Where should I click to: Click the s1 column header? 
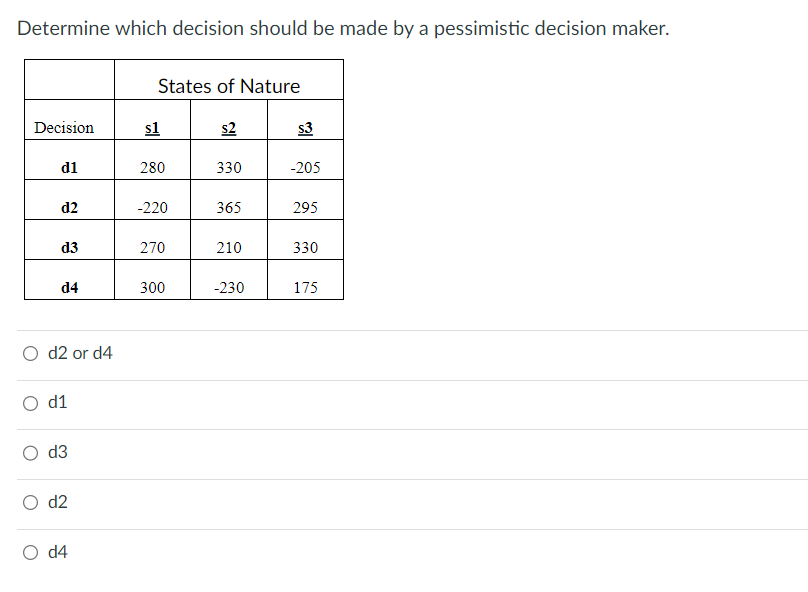tap(151, 126)
